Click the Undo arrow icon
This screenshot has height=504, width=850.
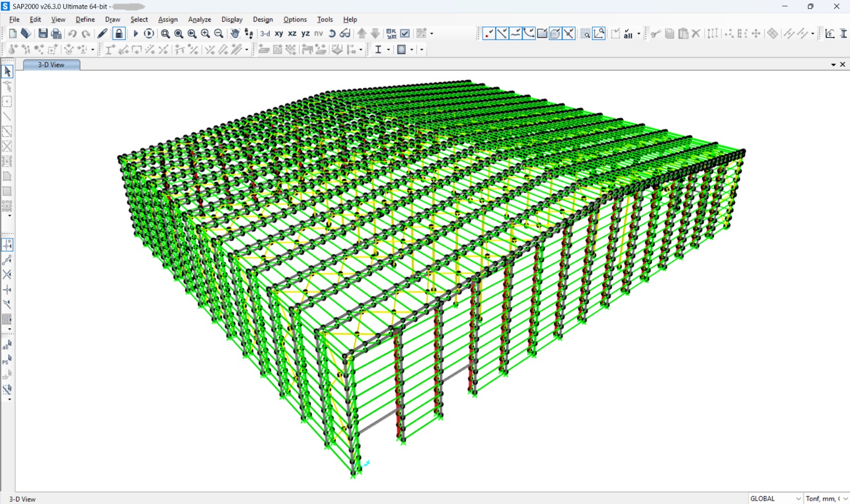point(72,33)
